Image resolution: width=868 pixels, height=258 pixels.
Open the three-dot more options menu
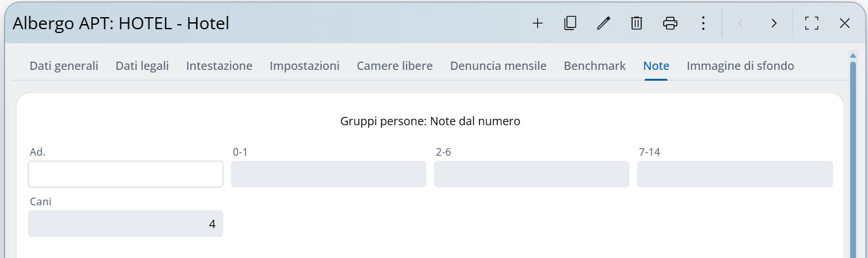point(703,24)
